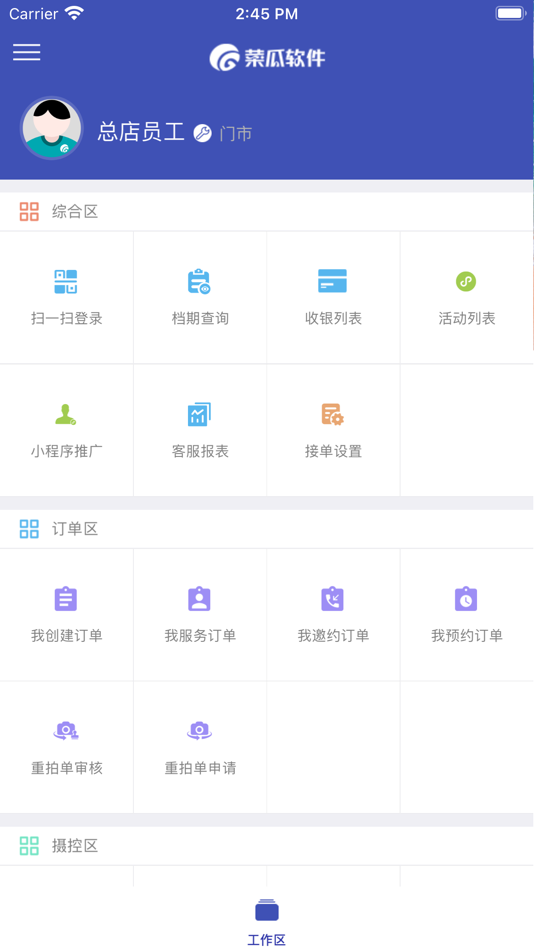Open 活动列表 link icon
The height and width of the screenshot is (950, 534).
[466, 281]
